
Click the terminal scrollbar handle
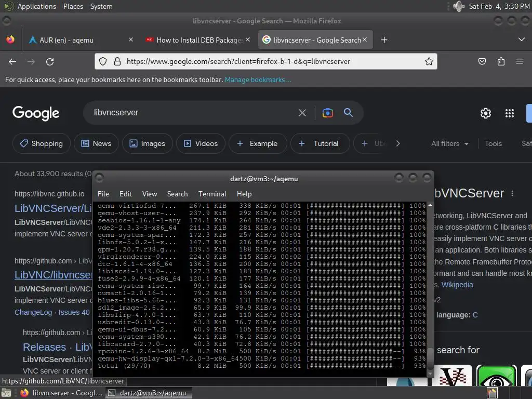click(430, 358)
